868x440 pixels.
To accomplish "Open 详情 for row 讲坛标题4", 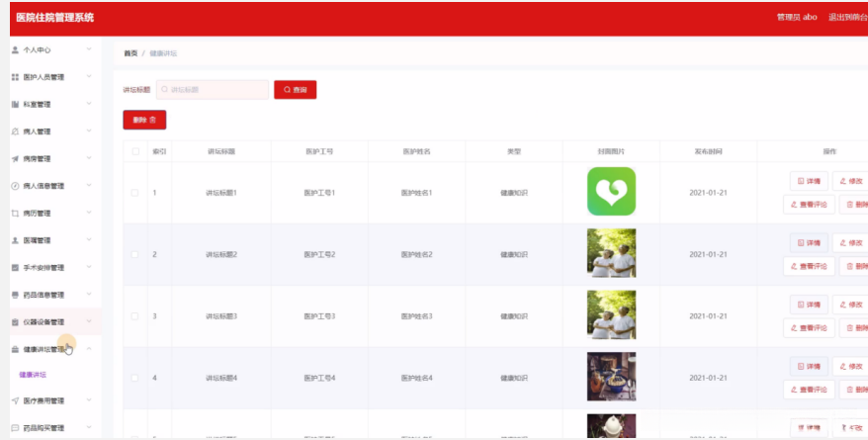I will (x=809, y=367).
